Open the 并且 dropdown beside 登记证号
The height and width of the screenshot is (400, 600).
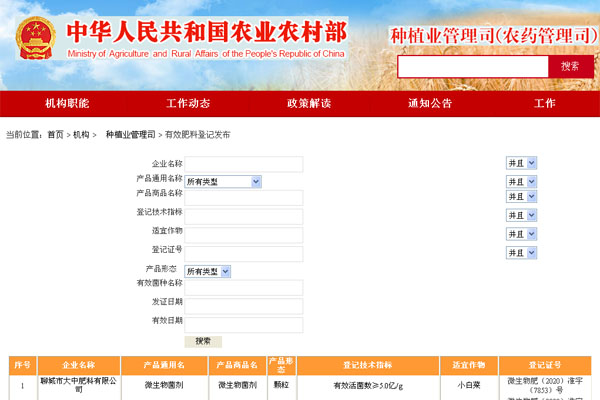(x=521, y=253)
